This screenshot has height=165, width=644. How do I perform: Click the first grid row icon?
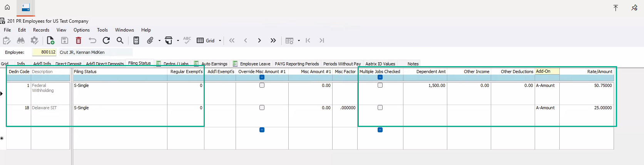[x=308, y=40]
